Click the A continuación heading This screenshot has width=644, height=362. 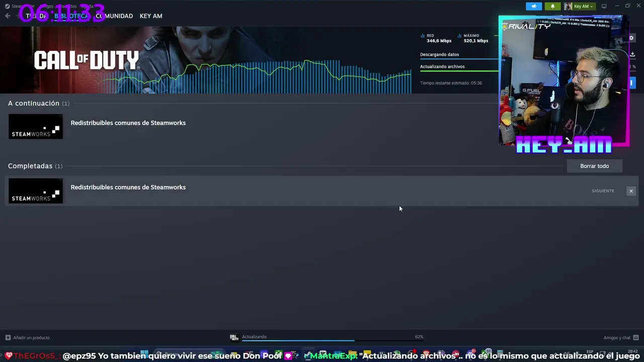click(x=34, y=103)
